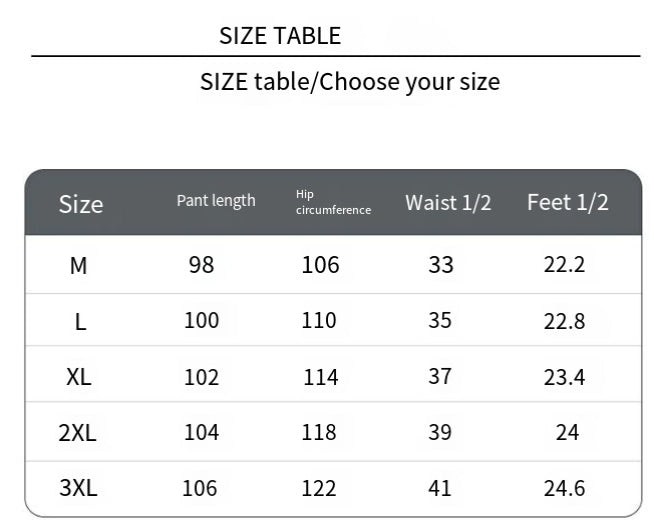
Task: Click waist value 37 in XL row
Action: tap(440, 377)
